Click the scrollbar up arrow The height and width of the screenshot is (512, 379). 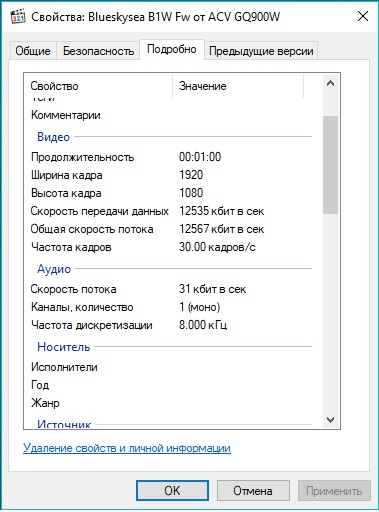click(330, 83)
